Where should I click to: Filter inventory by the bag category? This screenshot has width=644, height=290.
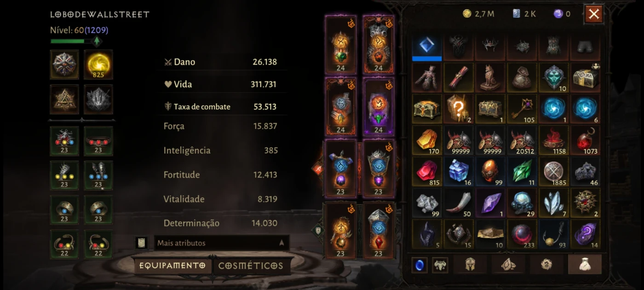tap(585, 264)
